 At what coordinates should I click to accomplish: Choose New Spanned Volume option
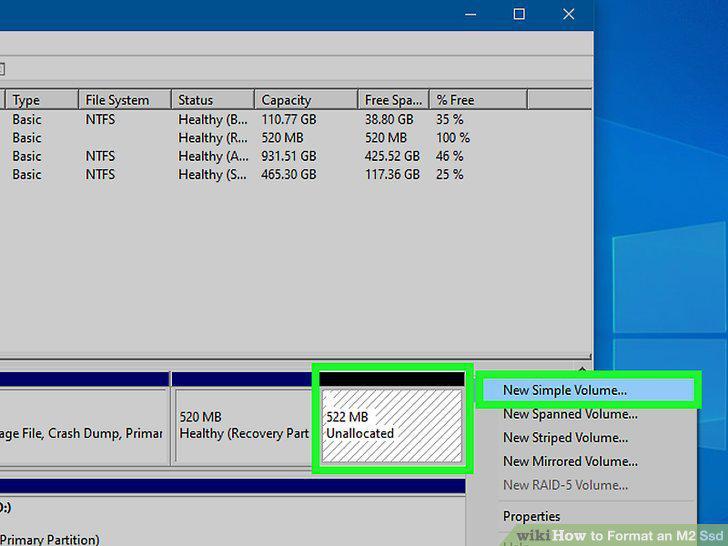tap(570, 414)
